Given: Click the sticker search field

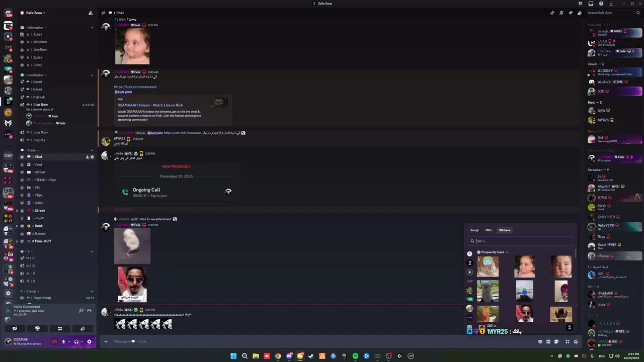Looking at the screenshot, I should [x=521, y=241].
